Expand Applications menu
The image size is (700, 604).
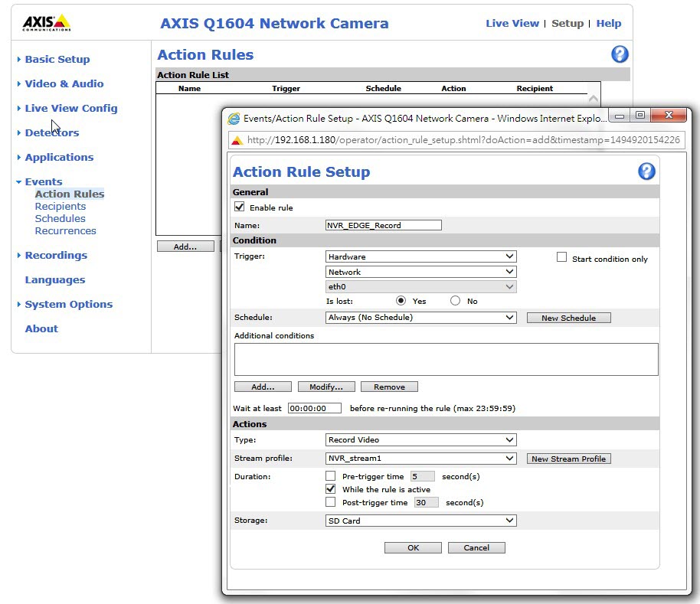tap(59, 158)
